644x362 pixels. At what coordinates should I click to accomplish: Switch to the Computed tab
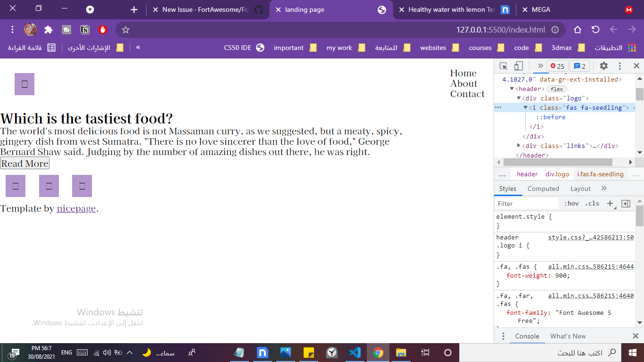tap(543, 189)
